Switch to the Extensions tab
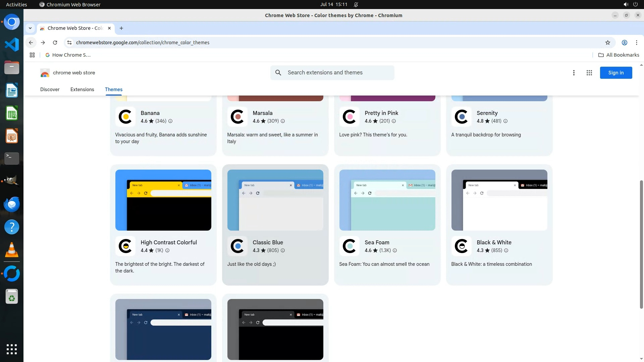This screenshot has width=644, height=362. coord(82,89)
